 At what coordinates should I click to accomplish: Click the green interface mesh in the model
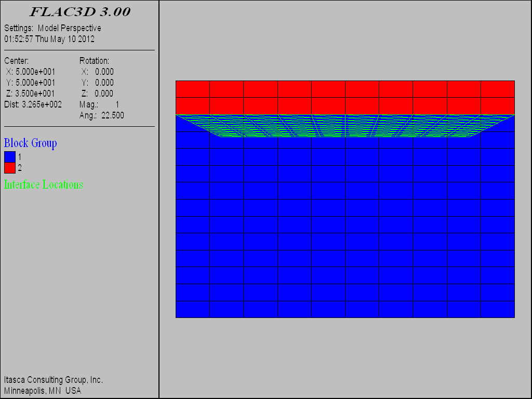tap(345, 126)
